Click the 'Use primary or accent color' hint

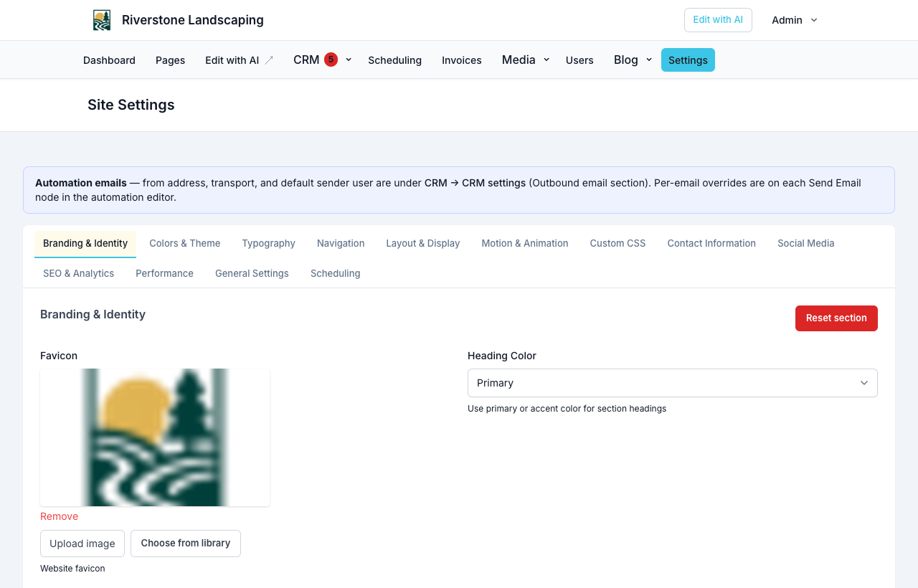tap(567, 409)
